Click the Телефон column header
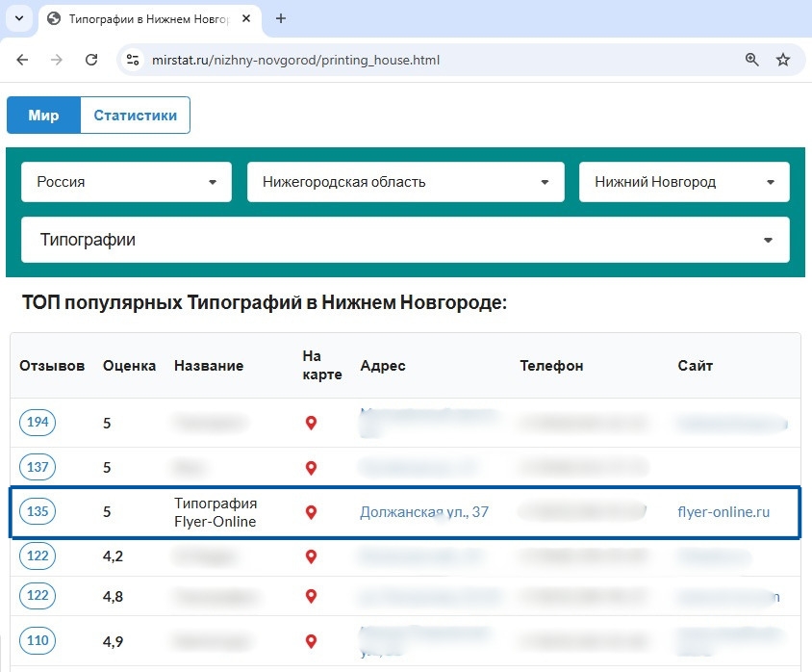 (x=551, y=366)
